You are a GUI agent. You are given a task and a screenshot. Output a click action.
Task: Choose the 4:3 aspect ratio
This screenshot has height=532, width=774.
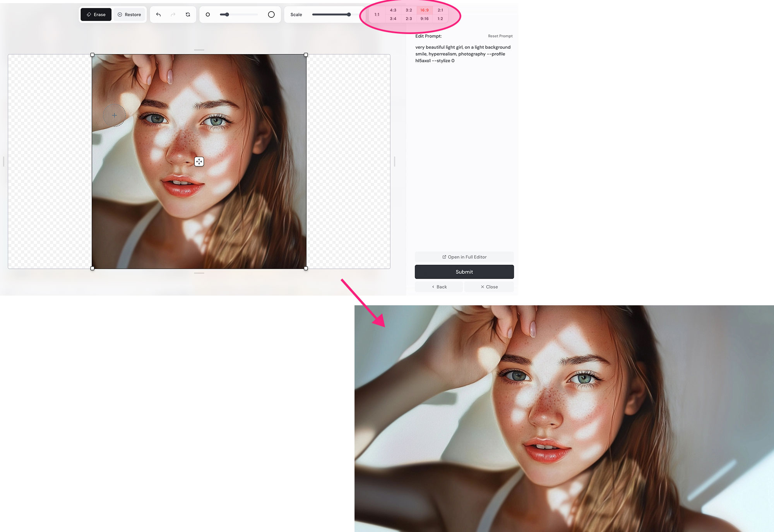[393, 10]
